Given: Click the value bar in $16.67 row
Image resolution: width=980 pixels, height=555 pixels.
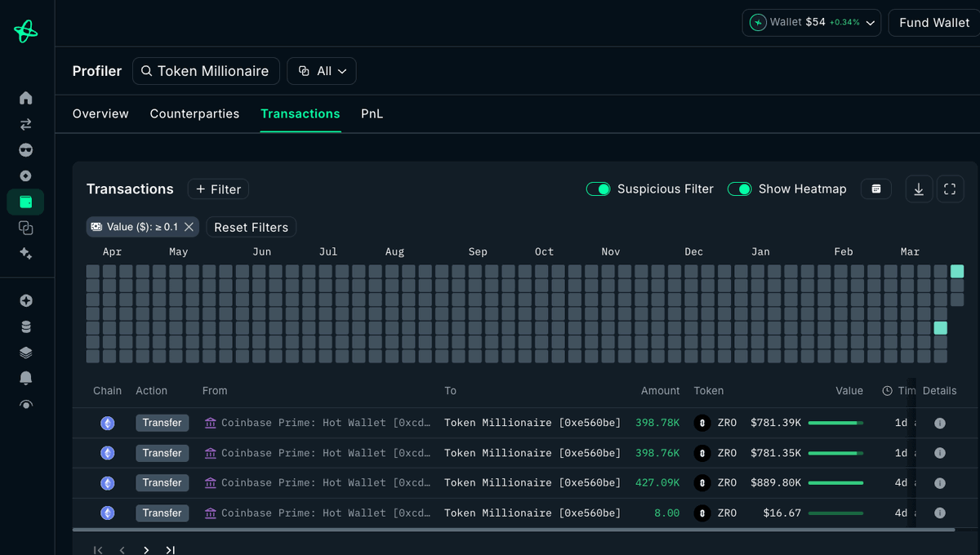Looking at the screenshot, I should 835,513.
